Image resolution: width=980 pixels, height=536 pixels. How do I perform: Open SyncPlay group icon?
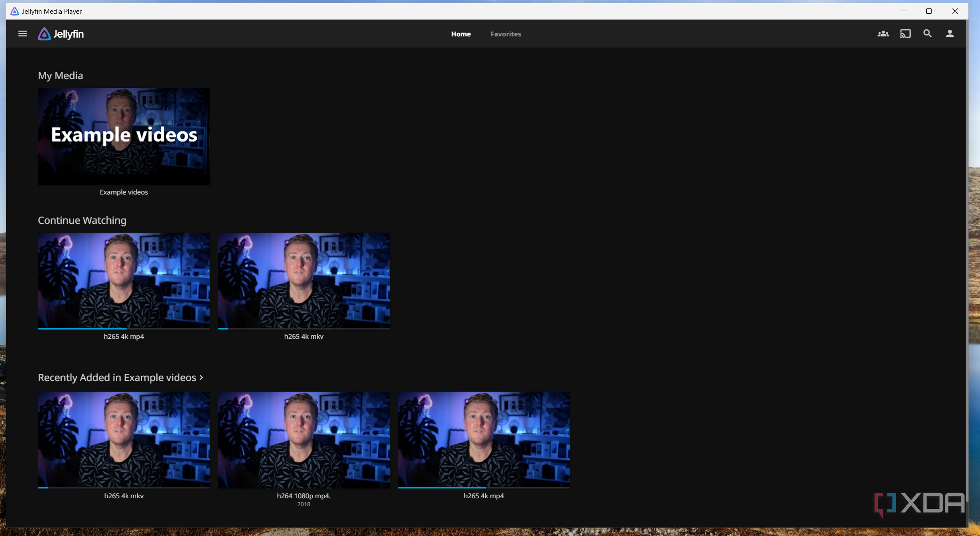(883, 34)
